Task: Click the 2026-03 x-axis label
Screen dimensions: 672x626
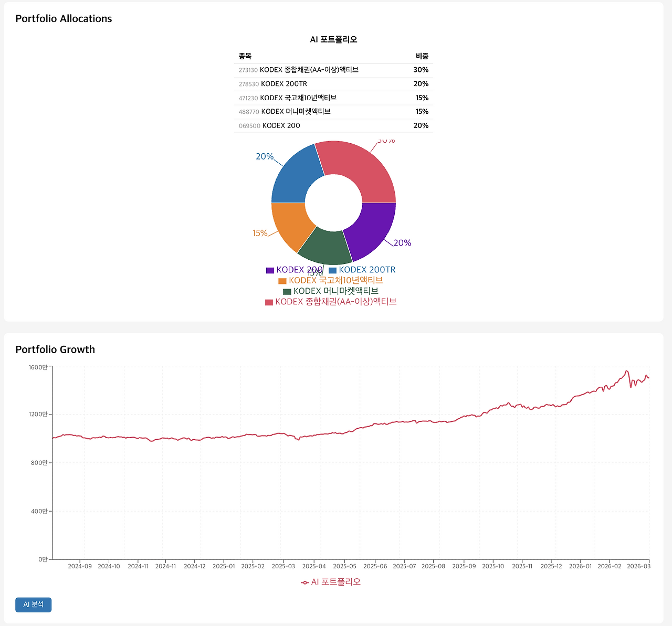Action: coord(639,567)
